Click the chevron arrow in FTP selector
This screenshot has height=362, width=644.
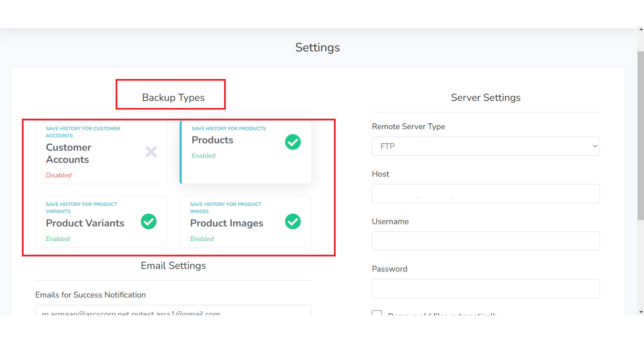(x=594, y=146)
